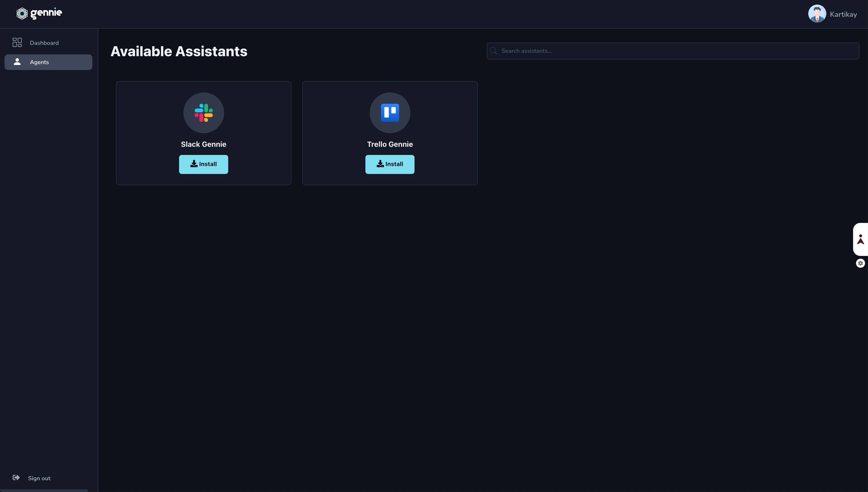
Task: Click the download icon inside Trello's Install button
Action: [x=380, y=164]
